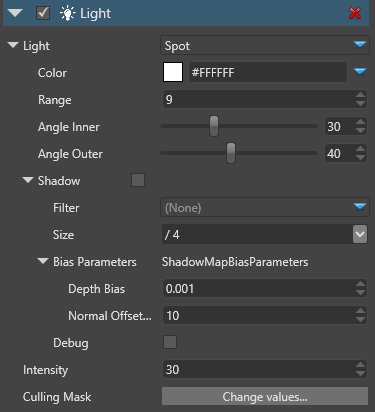Click the Change values... button for Culling Mask
The width and height of the screenshot is (375, 412).
coord(265,396)
